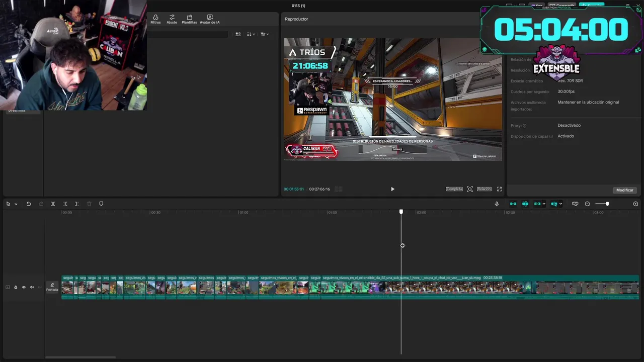Click the timeline display settings icon
Screen dimensions: 644x362
click(x=575, y=204)
